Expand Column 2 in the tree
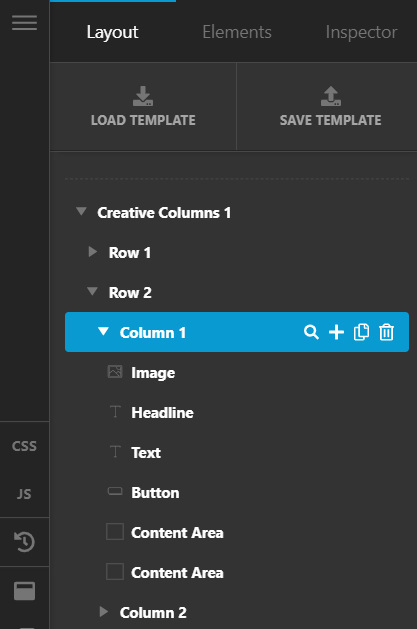This screenshot has width=417, height=629. 104,612
